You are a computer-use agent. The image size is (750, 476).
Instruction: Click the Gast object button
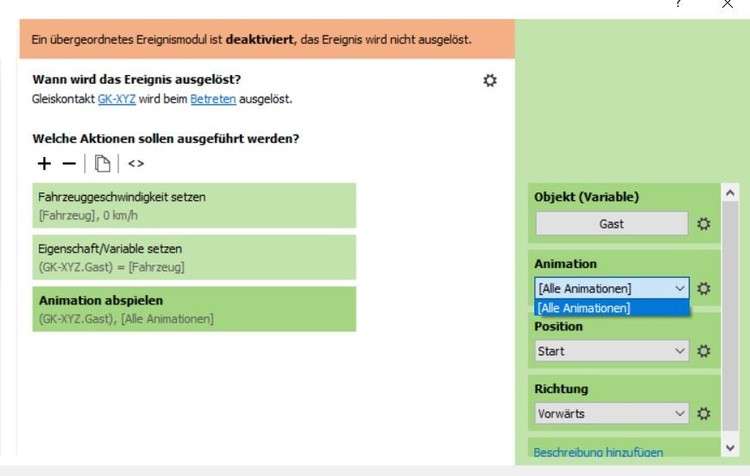click(x=611, y=224)
